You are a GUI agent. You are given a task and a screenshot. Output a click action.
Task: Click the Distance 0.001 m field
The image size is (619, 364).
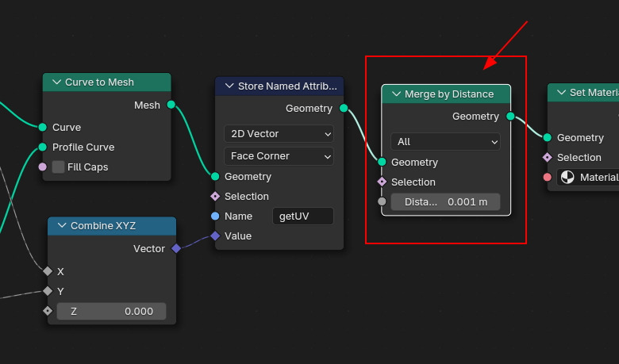tap(445, 202)
